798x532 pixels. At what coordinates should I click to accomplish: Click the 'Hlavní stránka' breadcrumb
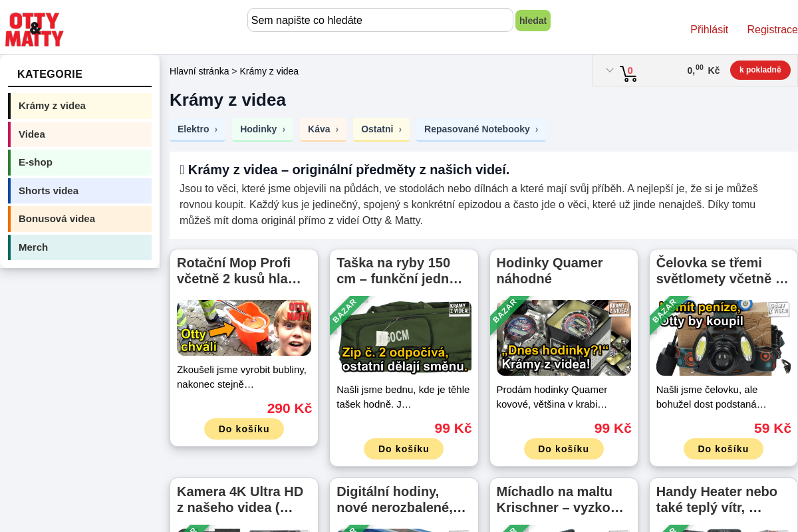[x=199, y=71]
